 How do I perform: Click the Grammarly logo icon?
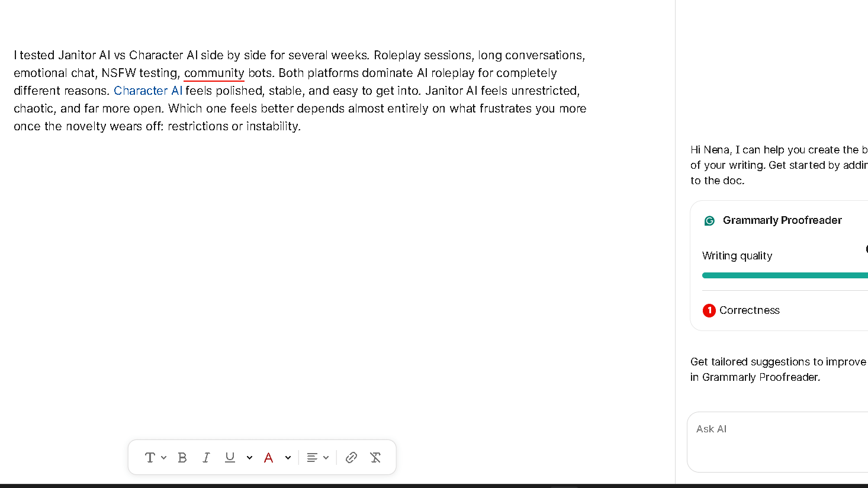point(709,221)
